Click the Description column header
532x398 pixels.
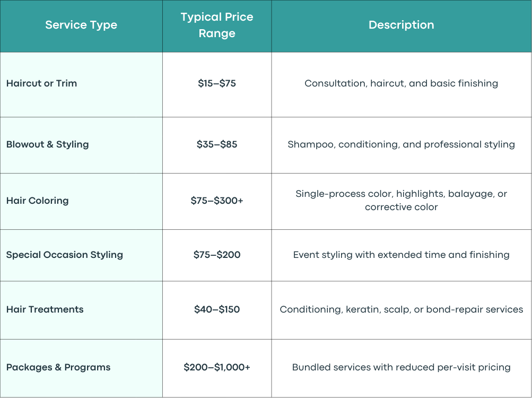click(x=402, y=25)
